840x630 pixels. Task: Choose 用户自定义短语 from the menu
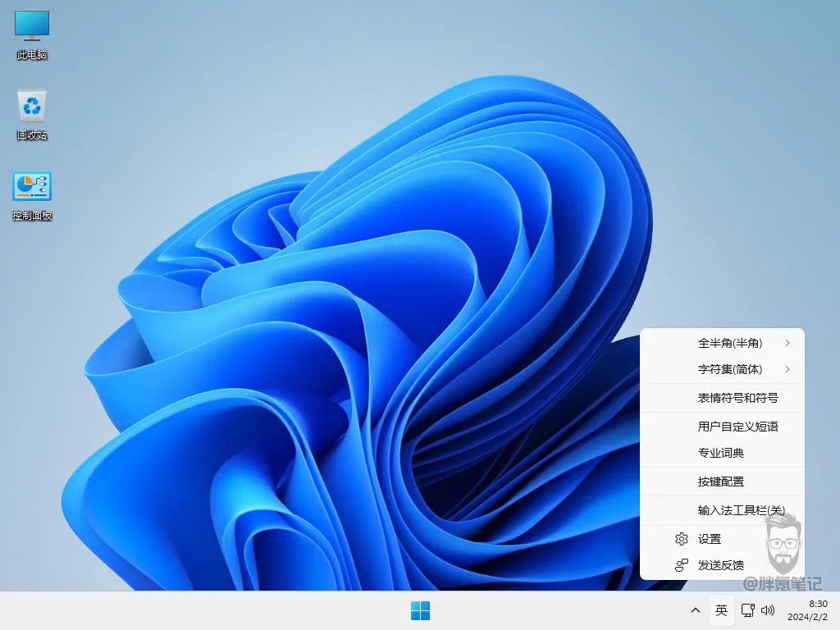[722, 427]
